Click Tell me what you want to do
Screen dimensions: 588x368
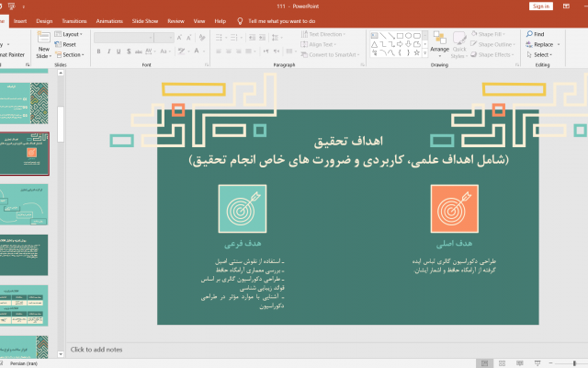[x=277, y=21]
